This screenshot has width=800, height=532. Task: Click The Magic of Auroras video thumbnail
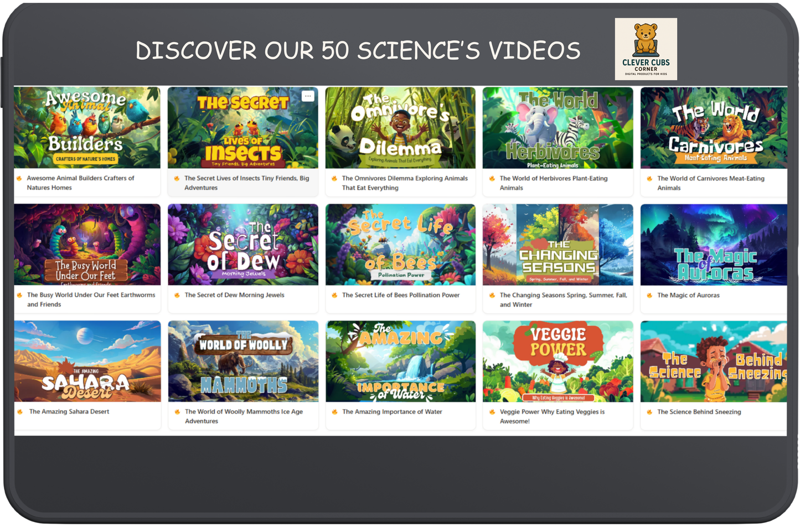(x=713, y=244)
